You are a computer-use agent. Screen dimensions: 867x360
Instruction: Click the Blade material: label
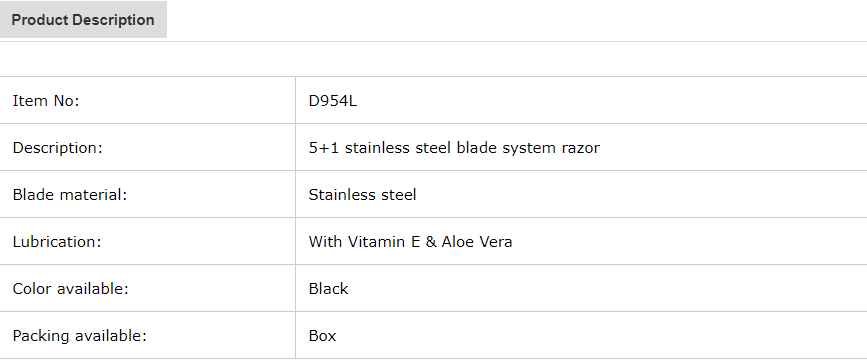point(70,195)
